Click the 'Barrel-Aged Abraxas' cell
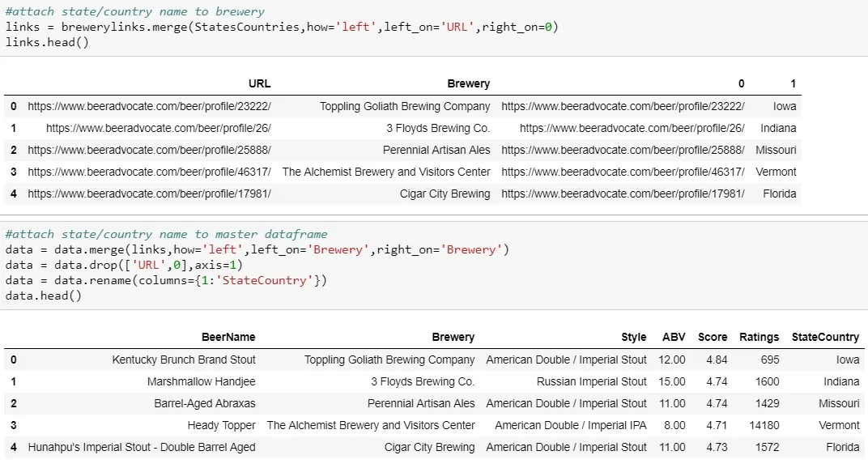The image size is (868, 468). (205, 403)
